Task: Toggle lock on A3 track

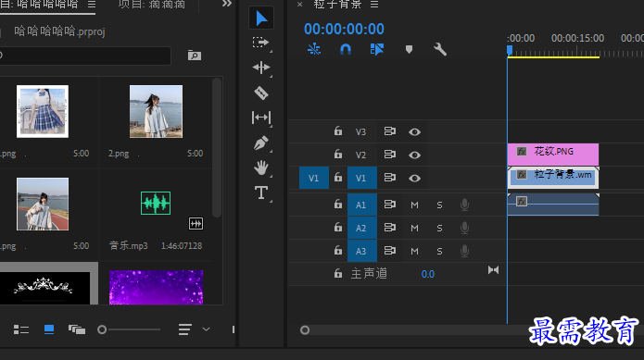Action: pyautogui.click(x=337, y=250)
